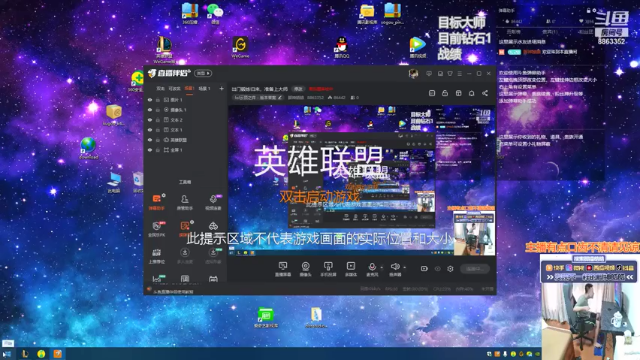Screen dimensions: 640x360
Task: Open the 弹幕助手 tool
Action: click(x=156, y=202)
